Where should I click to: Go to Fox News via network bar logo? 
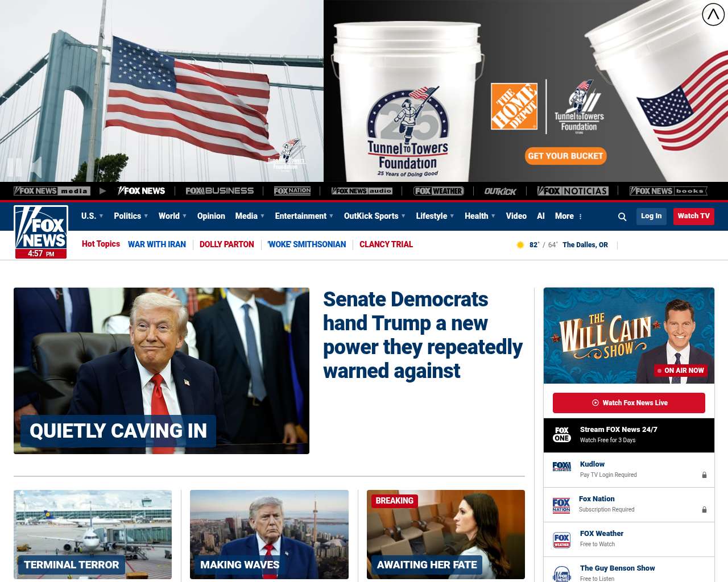point(141,191)
